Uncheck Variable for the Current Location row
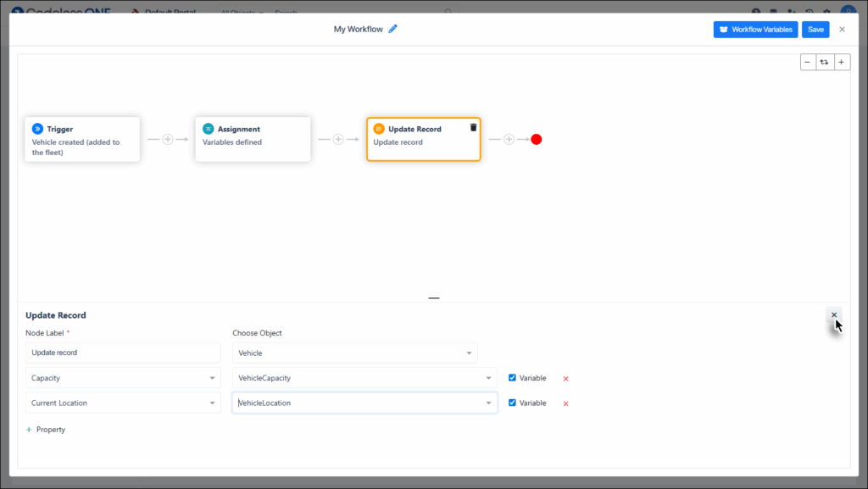This screenshot has height=489, width=868. coord(512,403)
